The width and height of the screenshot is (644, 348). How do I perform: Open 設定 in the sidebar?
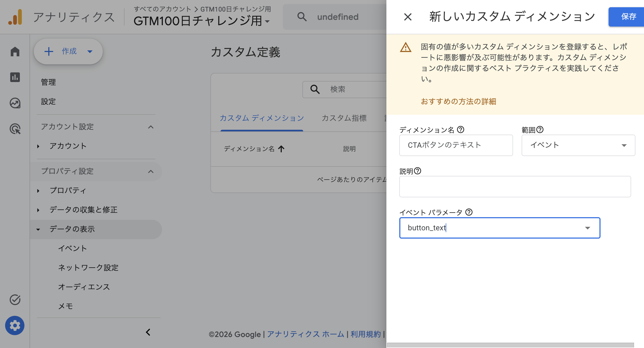48,101
